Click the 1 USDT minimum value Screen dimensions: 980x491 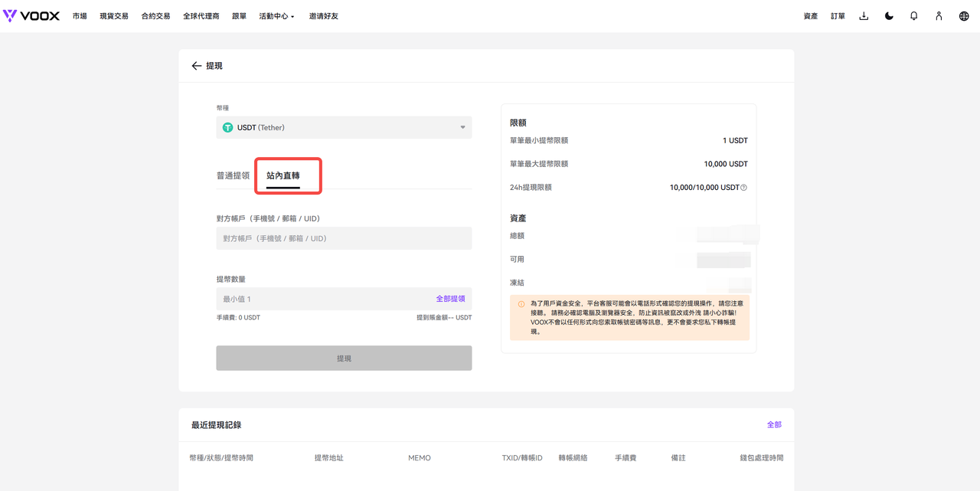tap(735, 141)
